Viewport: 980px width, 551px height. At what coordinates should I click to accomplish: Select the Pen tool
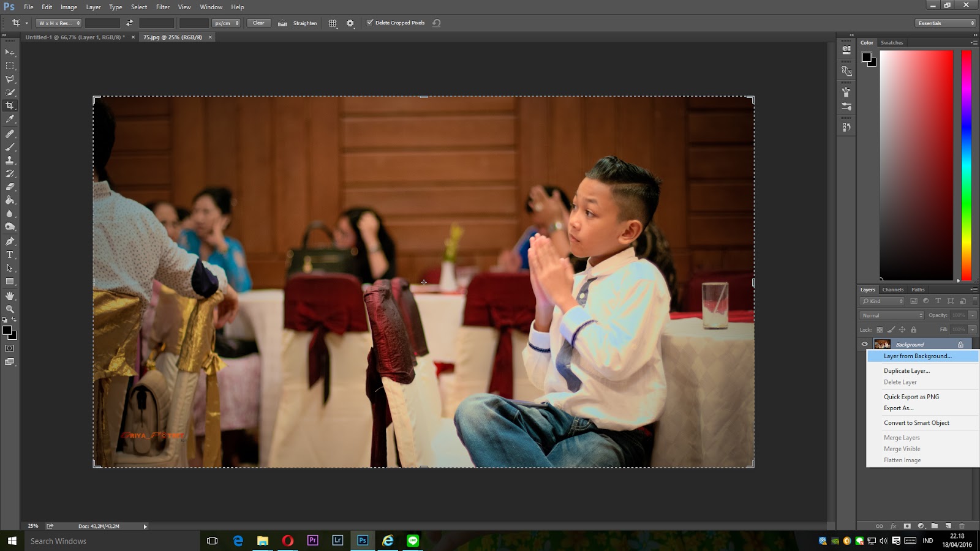pos(10,241)
